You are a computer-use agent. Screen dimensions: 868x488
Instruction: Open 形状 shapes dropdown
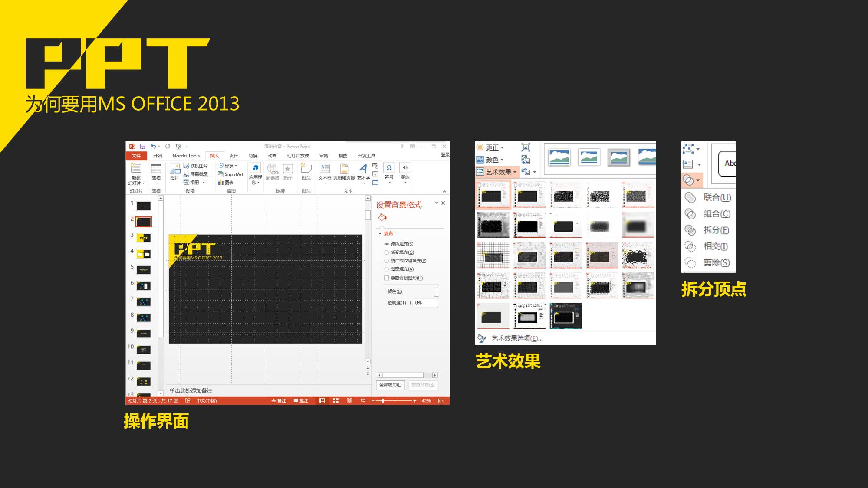pyautogui.click(x=227, y=166)
